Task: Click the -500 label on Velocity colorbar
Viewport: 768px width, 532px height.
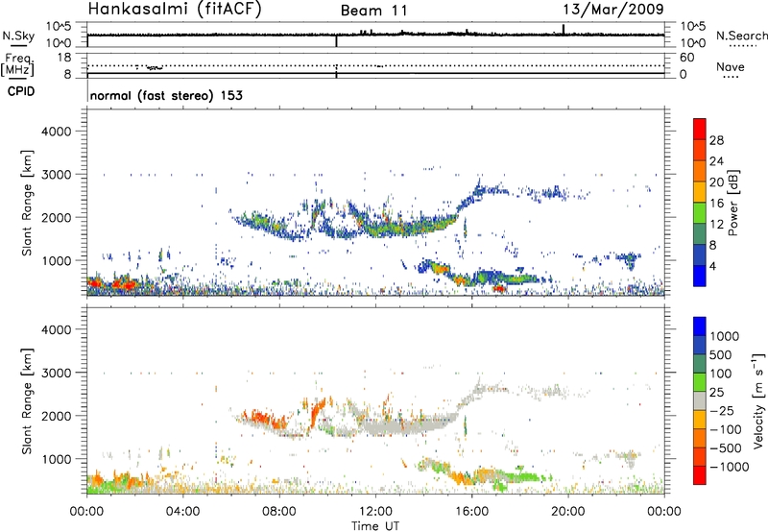Action: coord(725,447)
